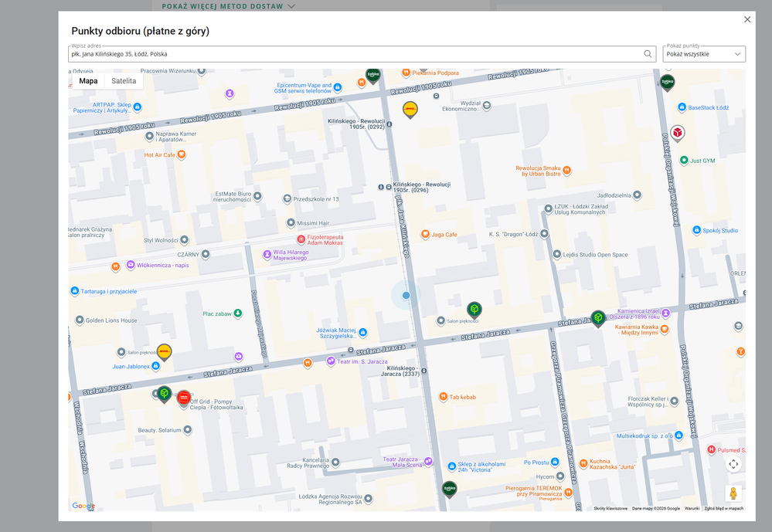Click green parcel marker by Kamienica Izraela
The height and width of the screenshot is (532, 772).
[597, 317]
